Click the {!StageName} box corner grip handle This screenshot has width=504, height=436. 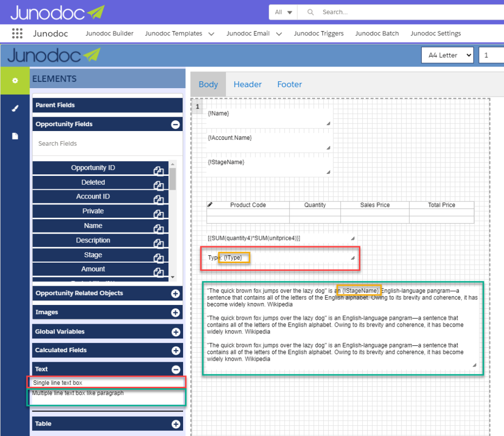click(x=328, y=172)
